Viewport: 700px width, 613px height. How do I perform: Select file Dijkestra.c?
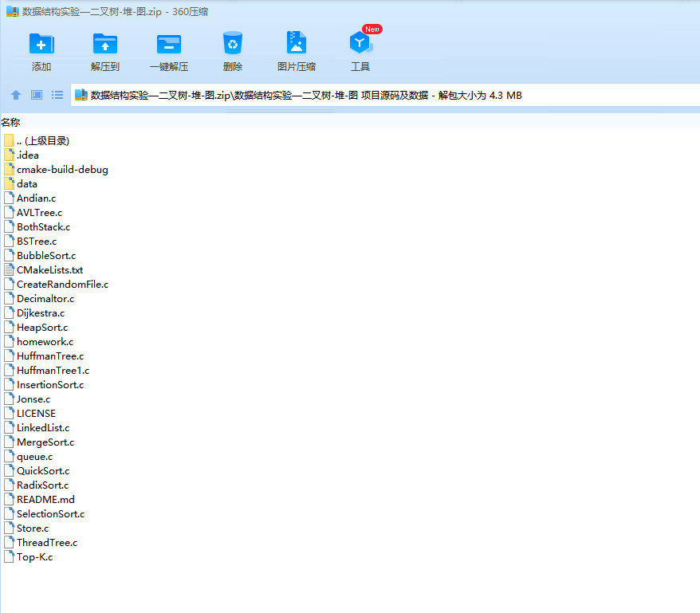click(x=34, y=313)
